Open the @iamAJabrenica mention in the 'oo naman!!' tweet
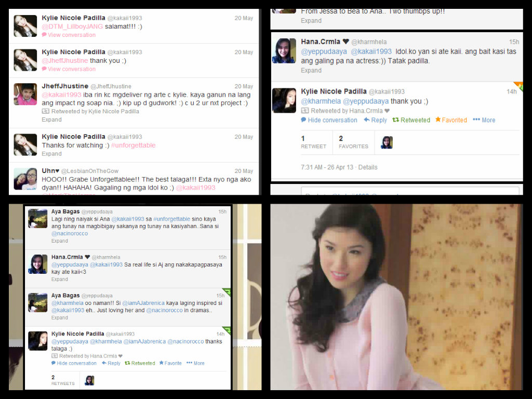532x399 pixels. tap(143, 303)
